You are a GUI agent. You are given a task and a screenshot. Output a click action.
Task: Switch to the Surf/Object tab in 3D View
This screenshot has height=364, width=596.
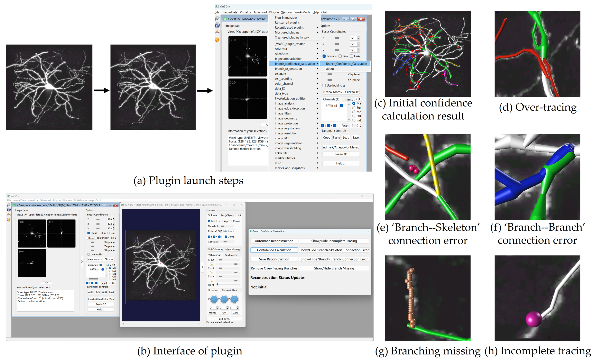227,215
